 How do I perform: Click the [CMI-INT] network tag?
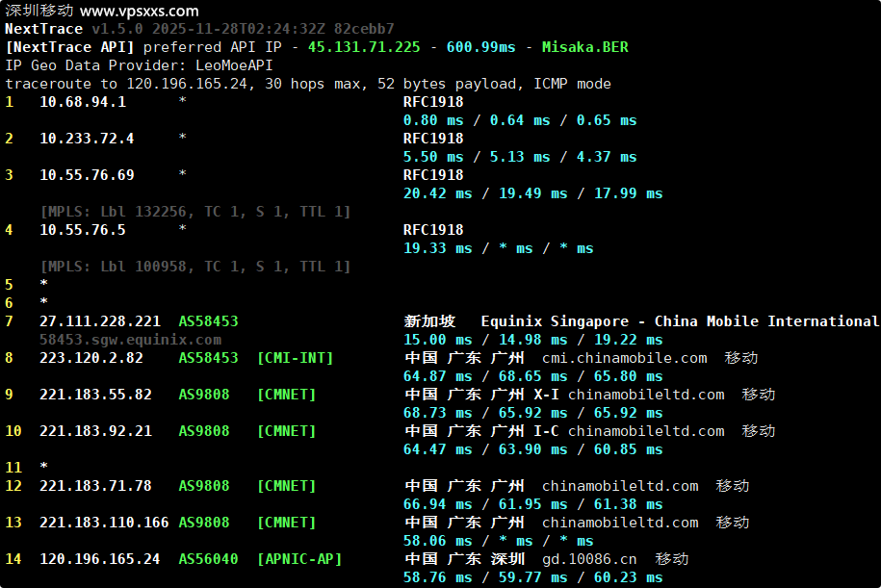295,358
